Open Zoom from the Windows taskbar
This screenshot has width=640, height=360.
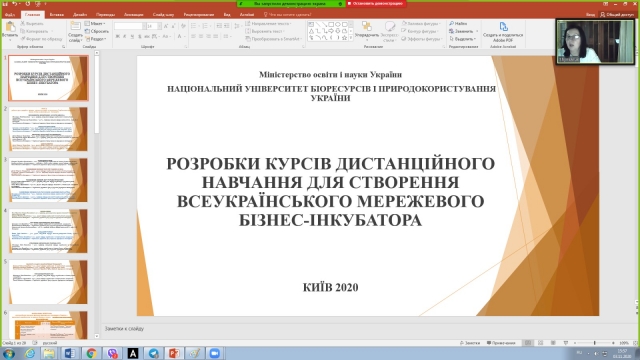[215, 353]
